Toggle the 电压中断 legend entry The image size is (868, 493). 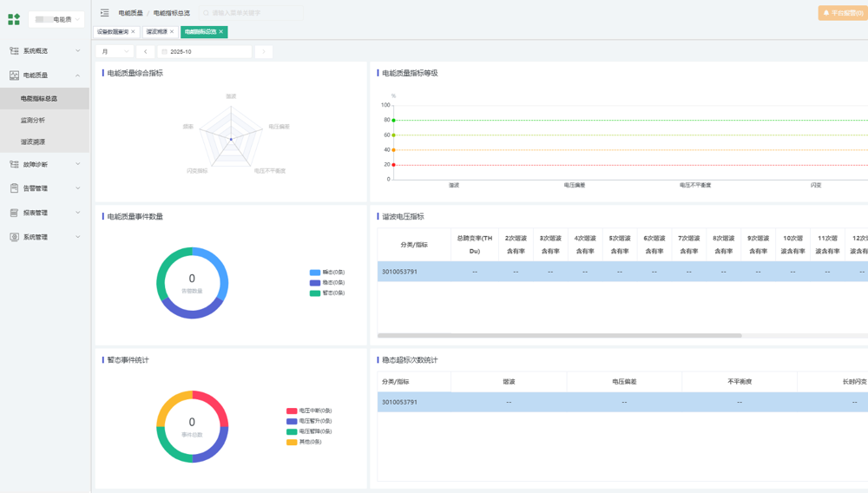click(x=310, y=411)
